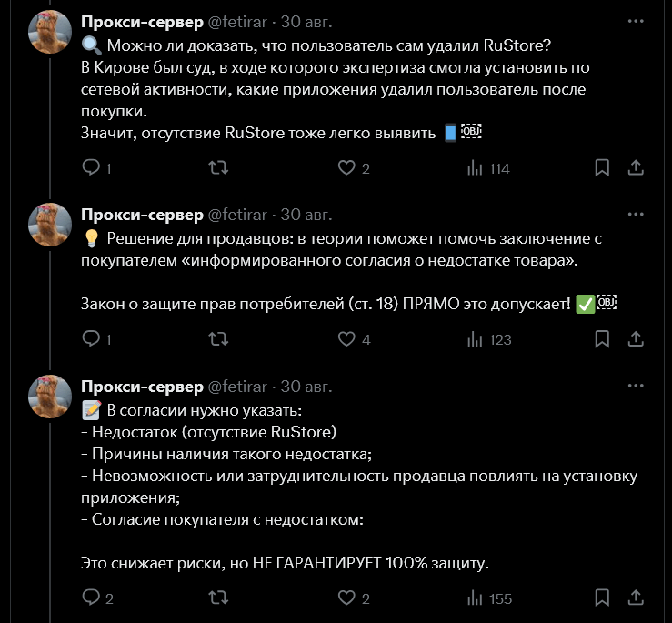Open more options on second tweet
Viewport: 672px width, 623px height.
[x=637, y=215]
